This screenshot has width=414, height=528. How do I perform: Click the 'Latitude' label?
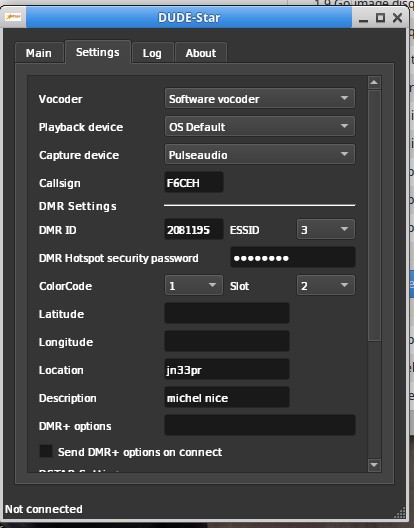62,314
